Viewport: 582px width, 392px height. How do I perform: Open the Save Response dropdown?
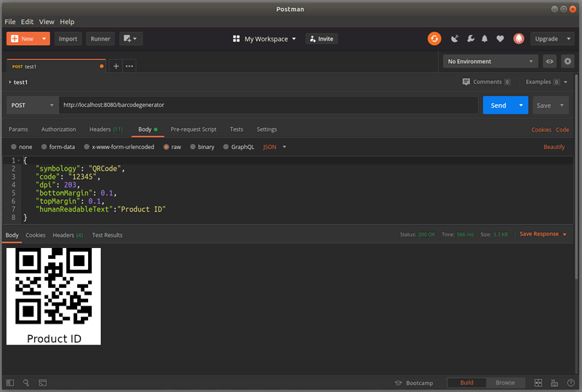[x=543, y=234]
